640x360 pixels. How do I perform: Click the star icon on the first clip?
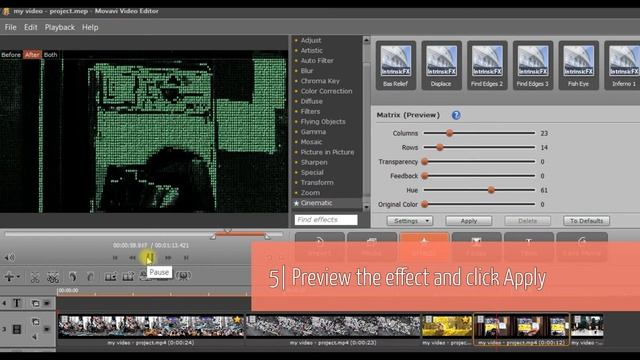tap(237, 320)
